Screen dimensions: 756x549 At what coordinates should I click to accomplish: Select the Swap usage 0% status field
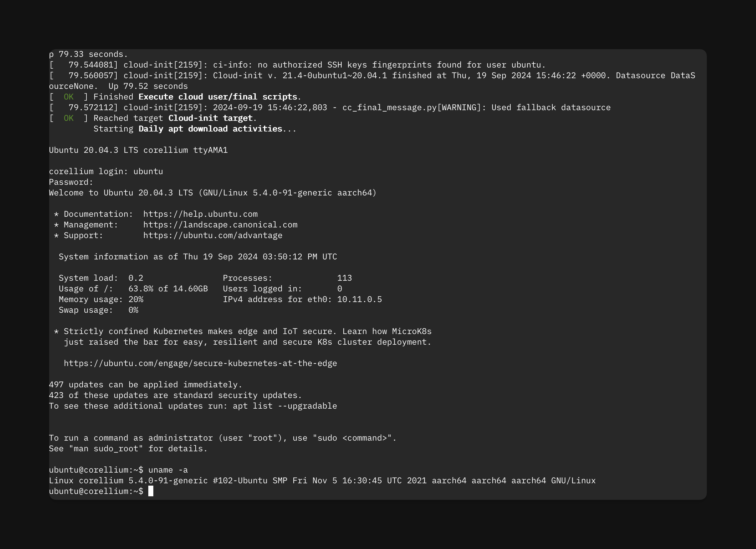tap(97, 310)
